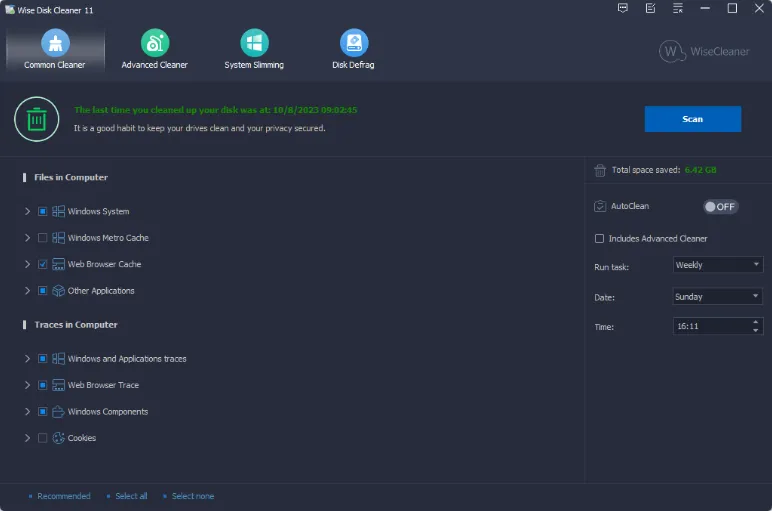
Task: Uncheck the Web Browser Cache checkbox
Action: click(42, 264)
